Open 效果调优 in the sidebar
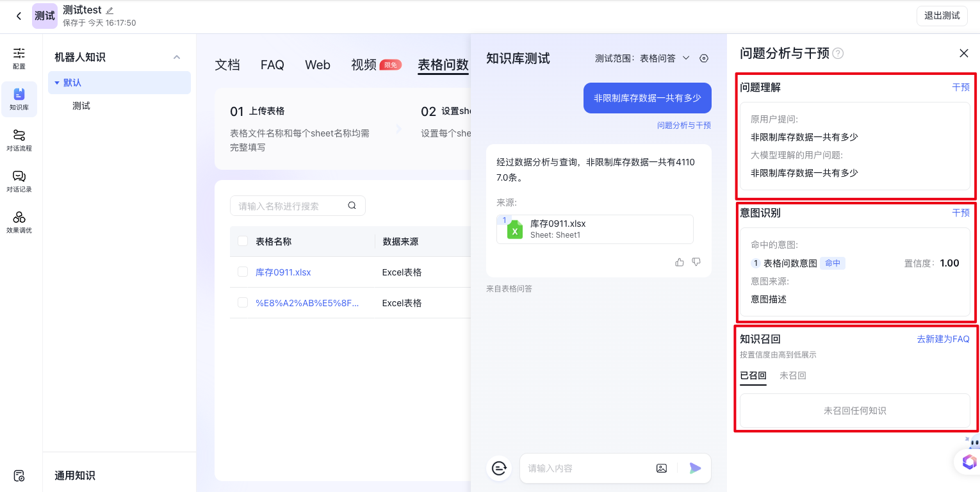The image size is (980, 492). [19, 222]
